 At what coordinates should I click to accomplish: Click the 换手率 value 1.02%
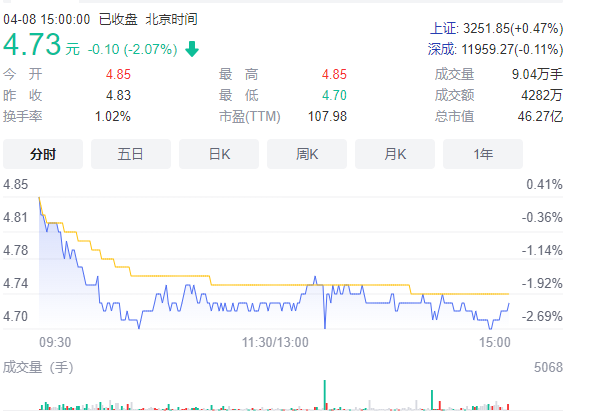[x=113, y=116]
